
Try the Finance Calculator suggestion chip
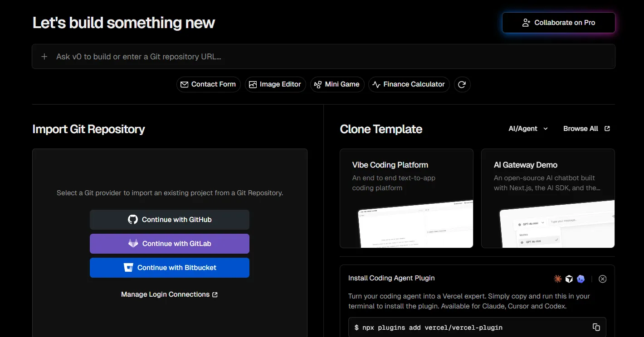pos(409,84)
